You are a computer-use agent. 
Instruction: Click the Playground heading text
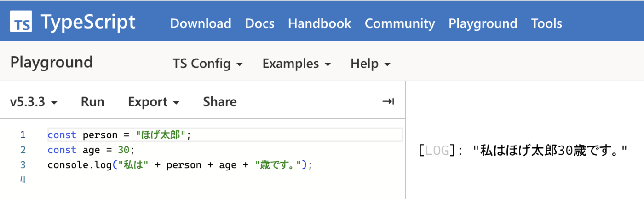[x=52, y=62]
